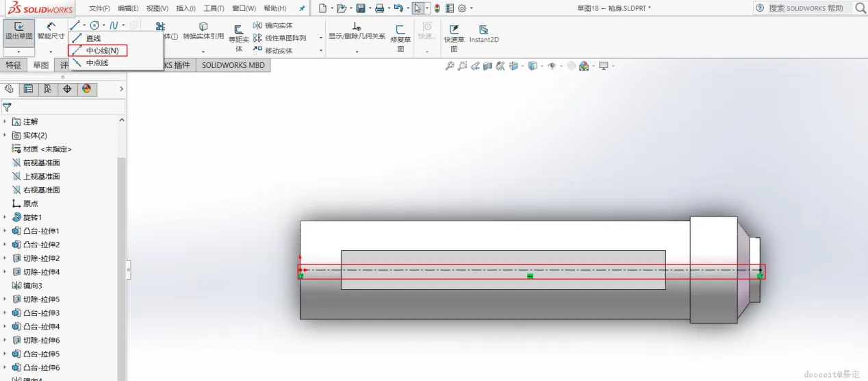Screen dimensions: 868x381
Task: Click the 退出草图 exit sketch button
Action: (18, 32)
